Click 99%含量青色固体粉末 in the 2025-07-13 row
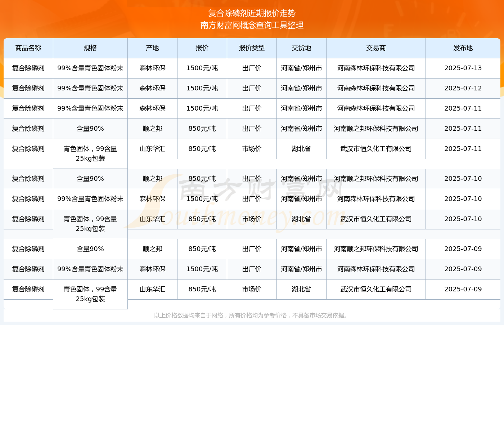 [x=90, y=68]
